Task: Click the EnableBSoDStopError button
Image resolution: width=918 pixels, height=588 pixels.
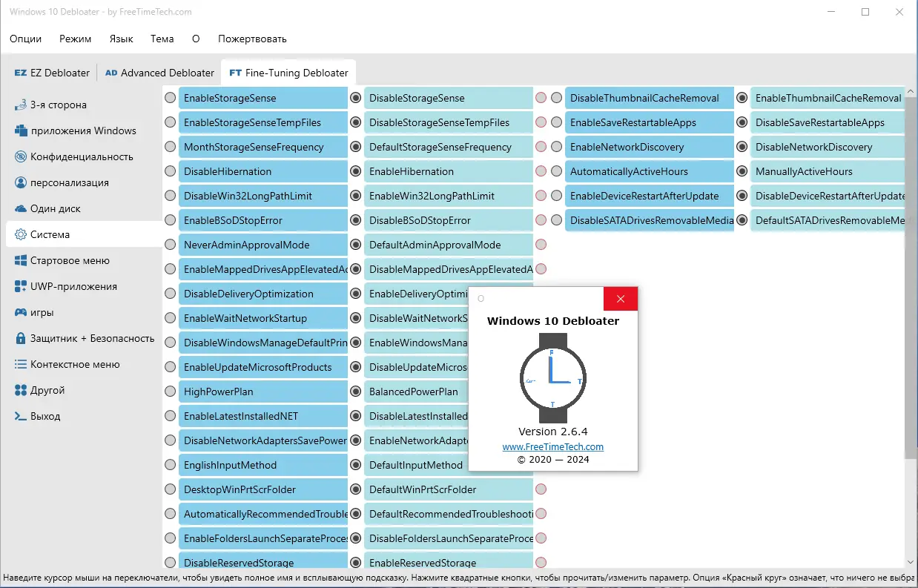Action: (x=263, y=220)
